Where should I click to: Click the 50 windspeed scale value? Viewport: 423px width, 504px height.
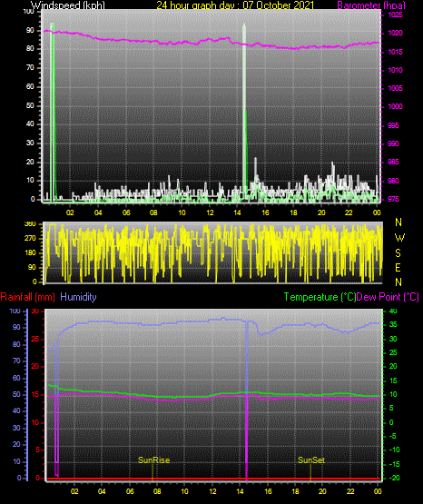click(x=30, y=105)
